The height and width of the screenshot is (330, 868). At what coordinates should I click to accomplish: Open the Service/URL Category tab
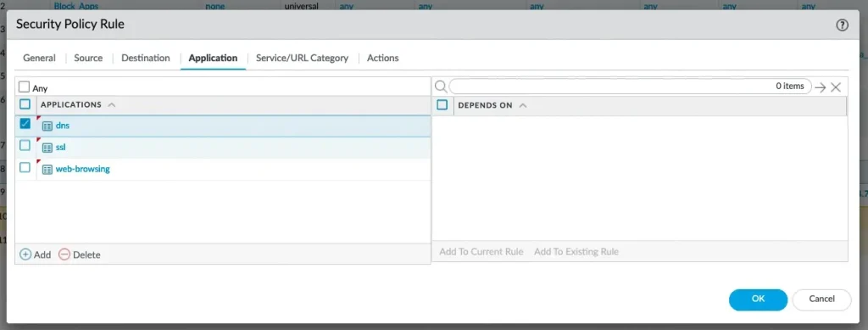pos(303,58)
